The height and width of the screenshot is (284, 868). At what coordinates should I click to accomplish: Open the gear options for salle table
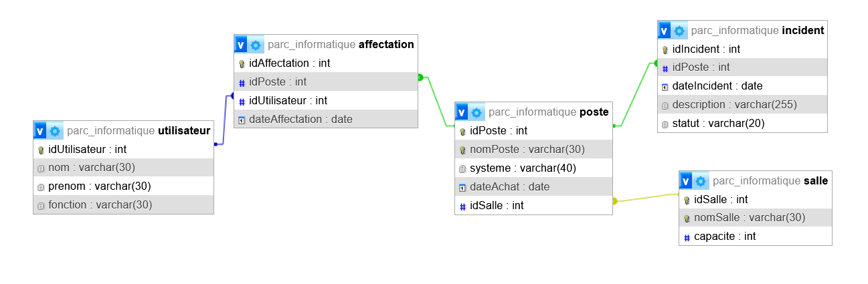(x=701, y=181)
